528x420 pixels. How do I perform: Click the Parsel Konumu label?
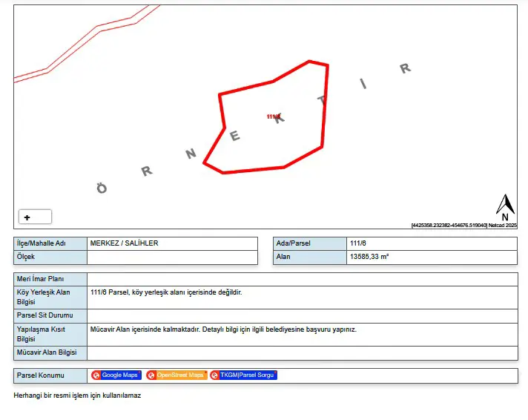click(40, 375)
